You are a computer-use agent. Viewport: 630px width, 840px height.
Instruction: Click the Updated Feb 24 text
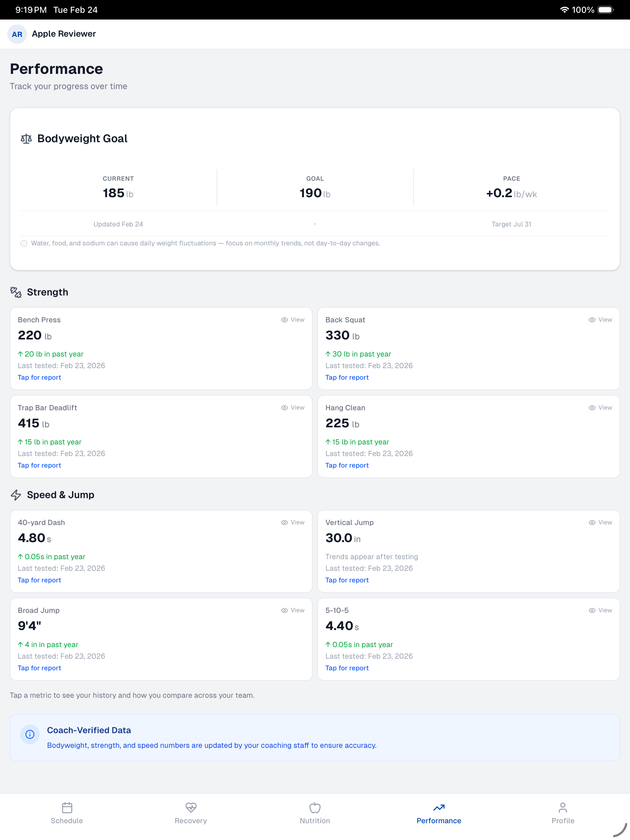coord(118,224)
